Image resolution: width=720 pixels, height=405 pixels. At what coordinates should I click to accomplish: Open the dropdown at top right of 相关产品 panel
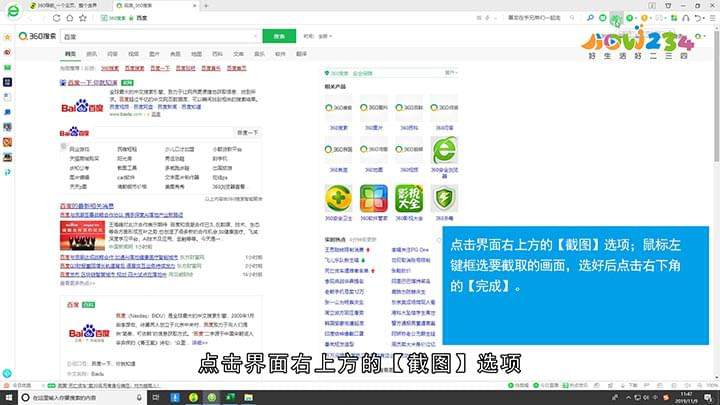click(x=451, y=73)
